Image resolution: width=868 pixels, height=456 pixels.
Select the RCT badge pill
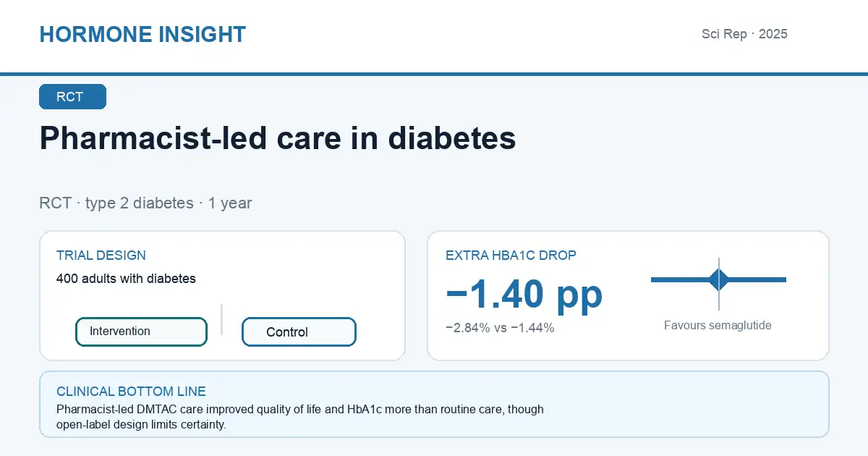[x=72, y=97]
